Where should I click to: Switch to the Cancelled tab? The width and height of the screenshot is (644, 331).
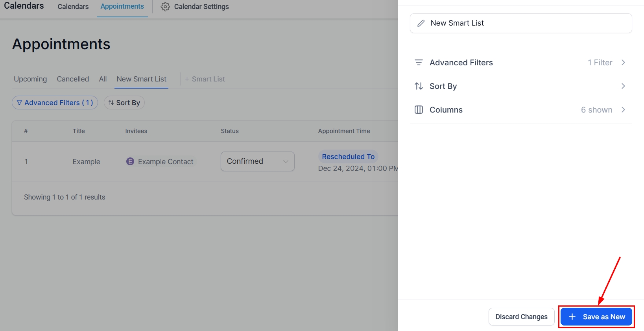coord(73,79)
